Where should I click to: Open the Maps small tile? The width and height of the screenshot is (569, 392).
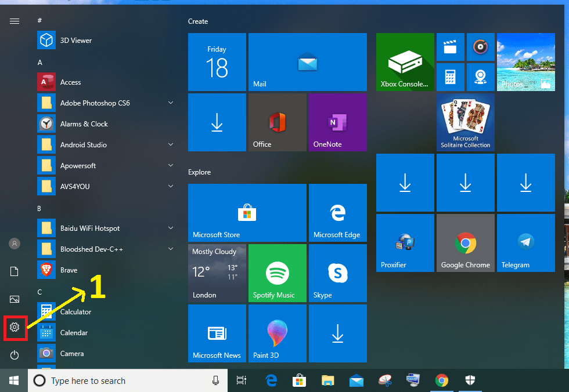point(481,77)
